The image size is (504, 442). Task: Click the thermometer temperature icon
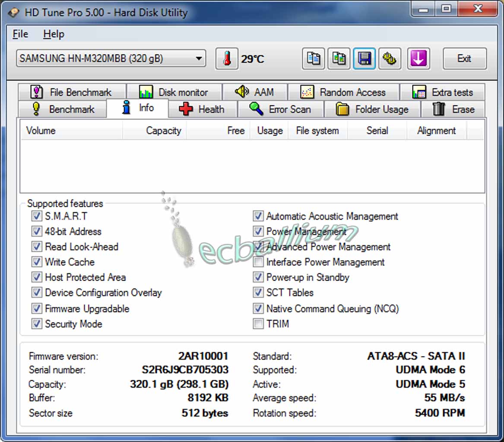tap(227, 59)
